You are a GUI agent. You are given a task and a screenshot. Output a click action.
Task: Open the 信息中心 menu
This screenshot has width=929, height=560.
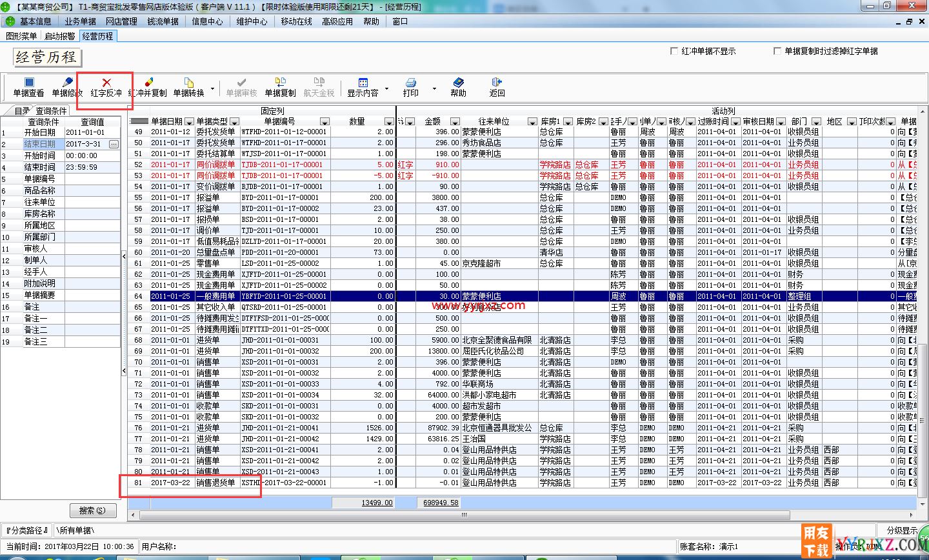pos(207,21)
